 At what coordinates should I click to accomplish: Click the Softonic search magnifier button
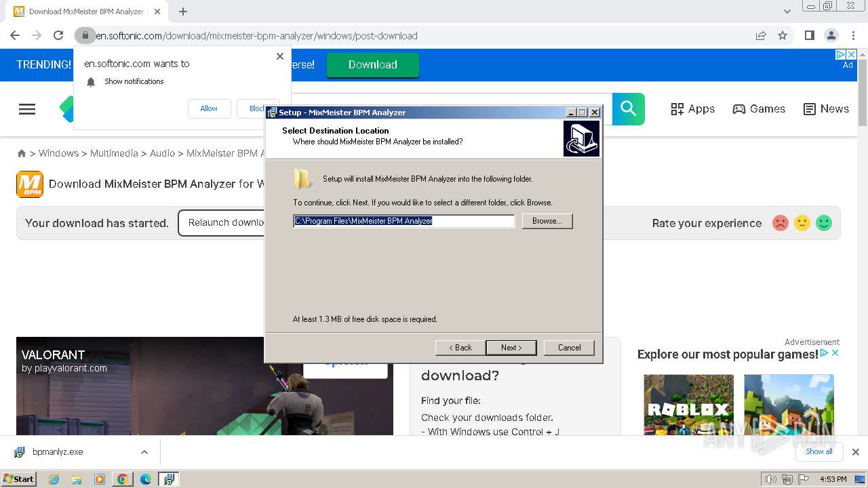click(629, 109)
